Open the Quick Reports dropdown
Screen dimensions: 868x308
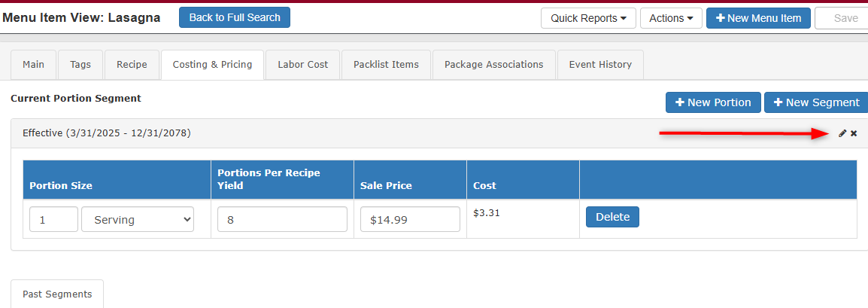(x=588, y=18)
